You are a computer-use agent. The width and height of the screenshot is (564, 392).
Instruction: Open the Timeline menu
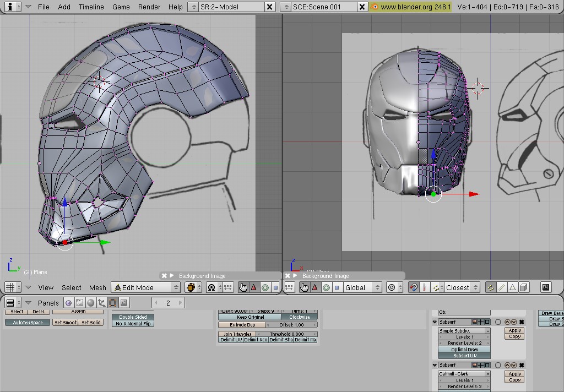(91, 7)
